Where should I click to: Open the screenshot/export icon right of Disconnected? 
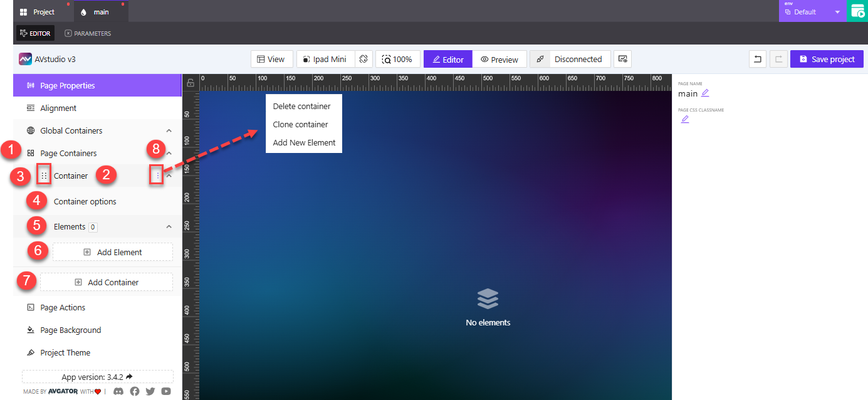click(622, 58)
